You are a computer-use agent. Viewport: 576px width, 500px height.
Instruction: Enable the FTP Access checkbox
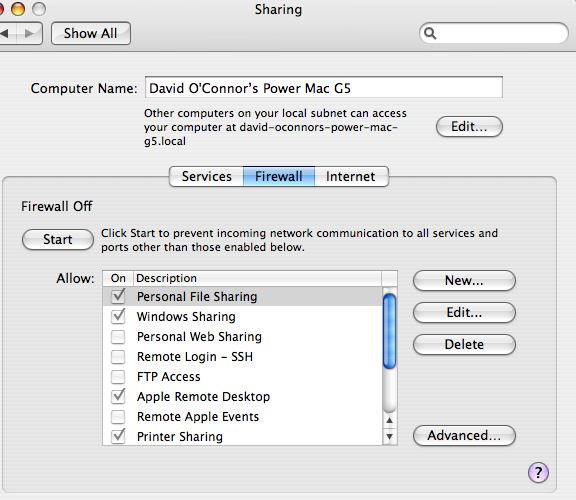118,377
